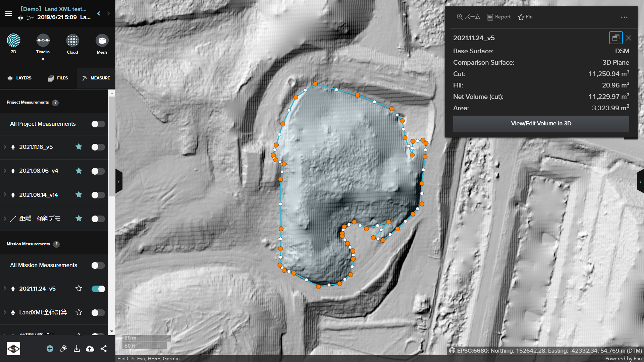Expand the 2021.11.24_v5 mission row
644x362 pixels.
pos(5,288)
